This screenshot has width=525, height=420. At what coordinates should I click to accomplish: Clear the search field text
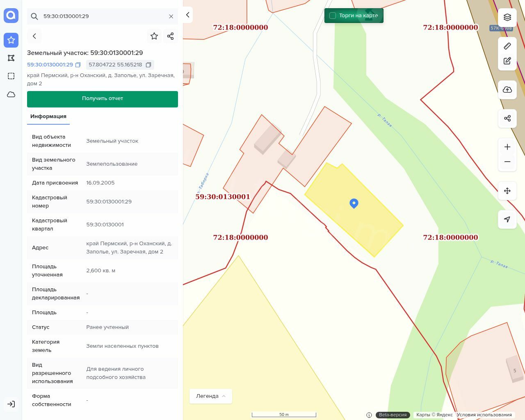tap(171, 16)
